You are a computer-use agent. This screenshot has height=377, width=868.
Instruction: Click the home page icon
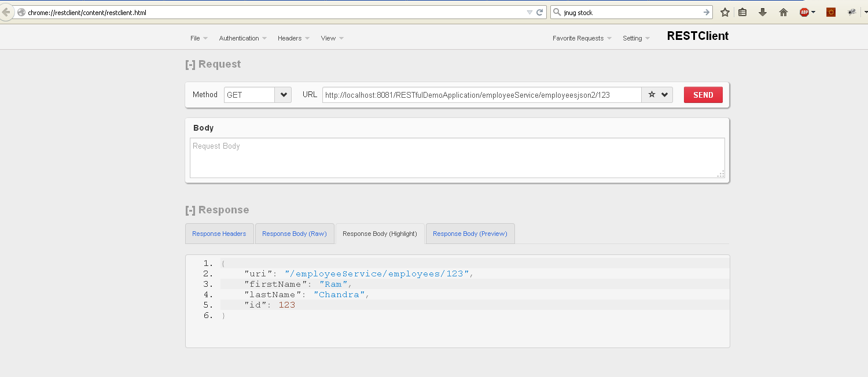783,12
